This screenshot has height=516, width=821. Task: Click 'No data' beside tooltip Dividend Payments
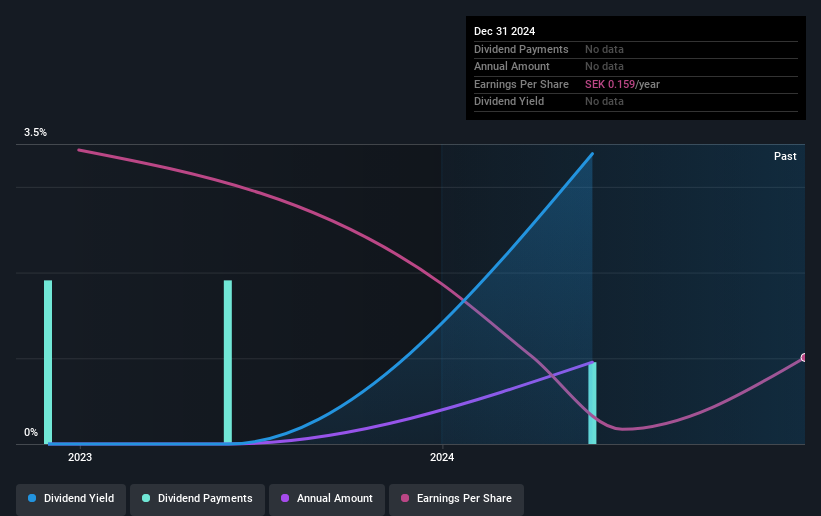604,49
